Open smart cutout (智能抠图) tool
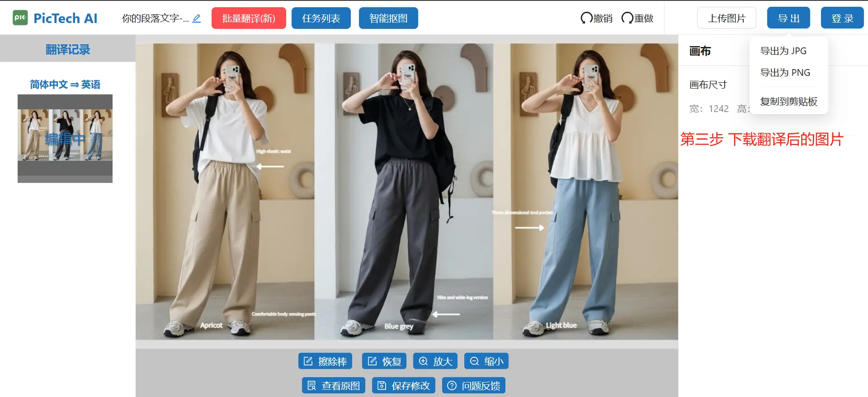The width and height of the screenshot is (868, 397). coord(388,18)
